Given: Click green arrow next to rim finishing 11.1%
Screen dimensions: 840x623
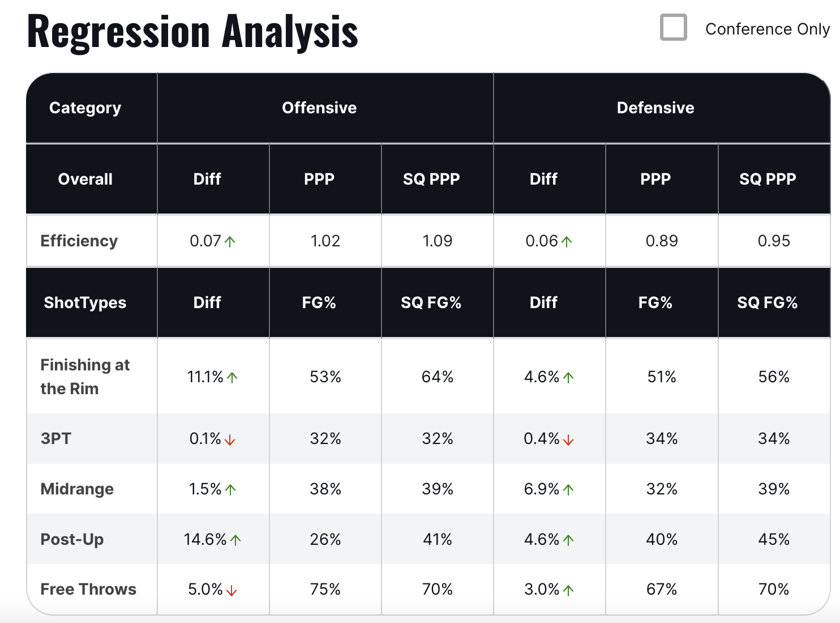Looking at the screenshot, I should [x=232, y=378].
